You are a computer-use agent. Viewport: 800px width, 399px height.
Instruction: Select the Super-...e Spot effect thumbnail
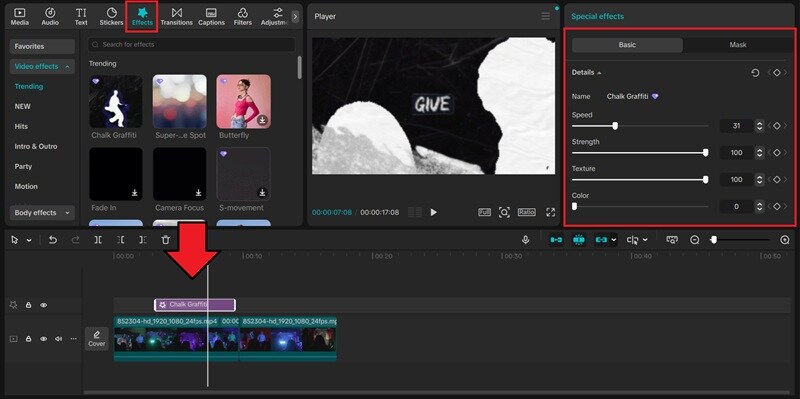pos(180,101)
